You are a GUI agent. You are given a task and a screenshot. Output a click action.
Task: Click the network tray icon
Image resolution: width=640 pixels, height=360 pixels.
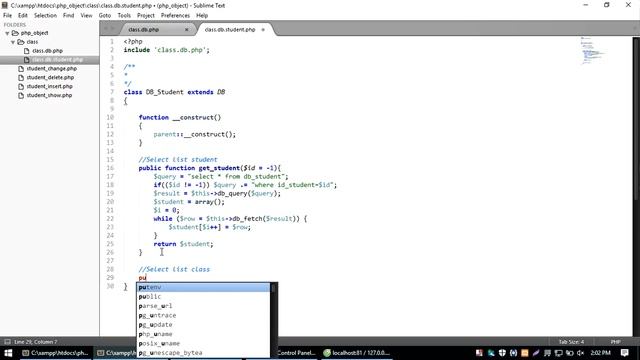[558, 353]
